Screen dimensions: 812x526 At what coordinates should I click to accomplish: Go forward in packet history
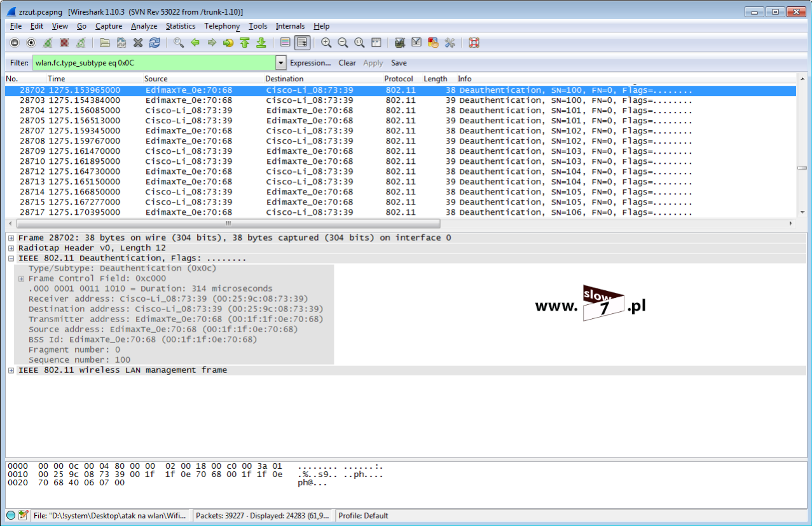click(212, 43)
